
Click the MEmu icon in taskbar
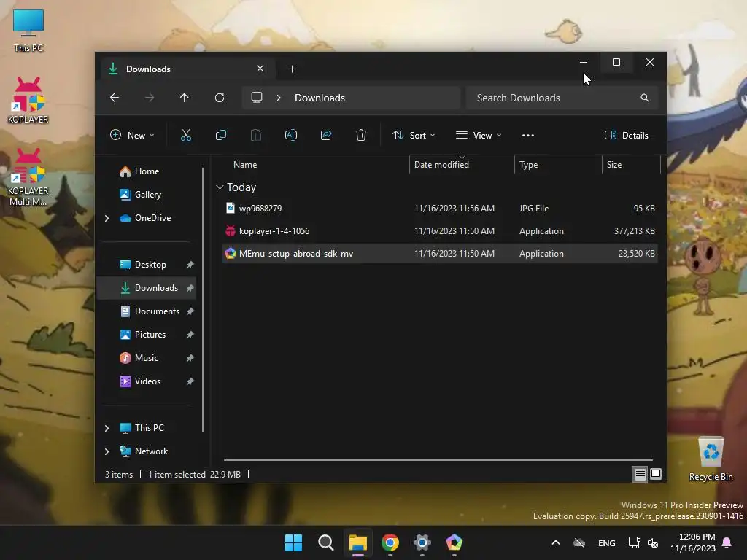pos(454,542)
